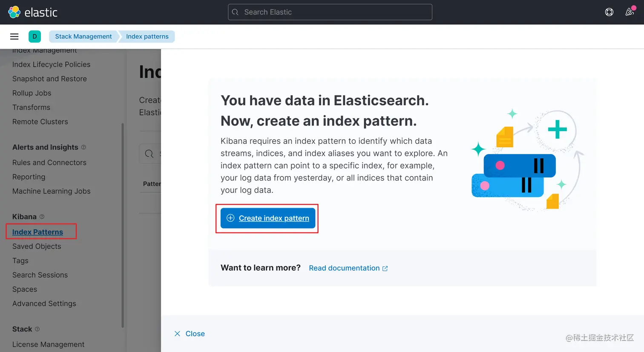Image resolution: width=644 pixels, height=352 pixels.
Task: Open Reporting in sidebar
Action: pos(29,177)
